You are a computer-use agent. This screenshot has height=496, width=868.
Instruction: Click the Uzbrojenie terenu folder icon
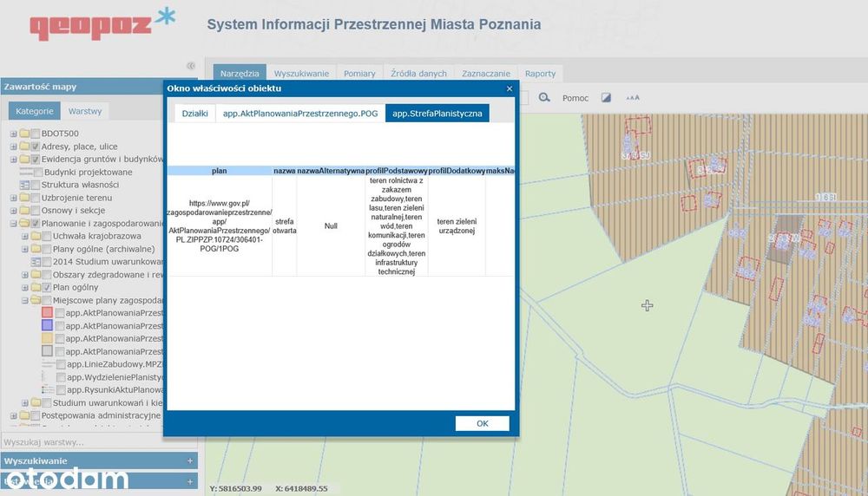[24, 198]
